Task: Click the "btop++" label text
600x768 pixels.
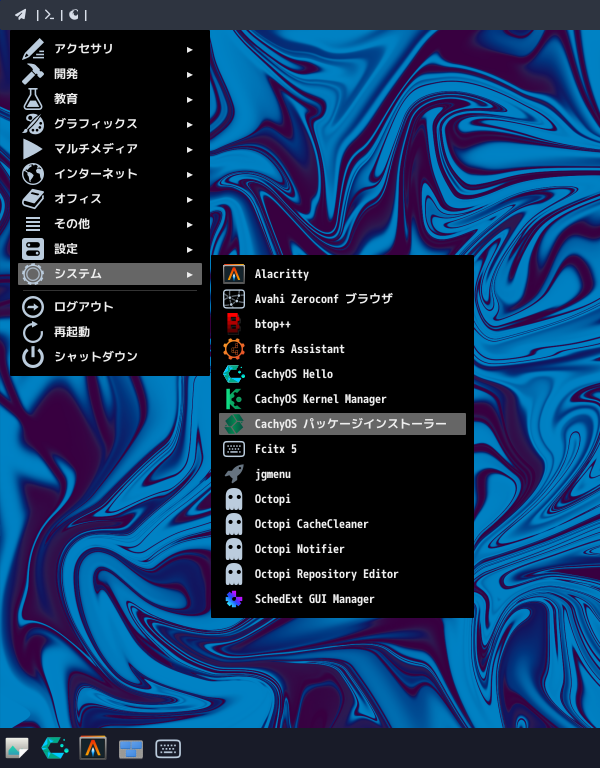Action: pyautogui.click(x=272, y=324)
